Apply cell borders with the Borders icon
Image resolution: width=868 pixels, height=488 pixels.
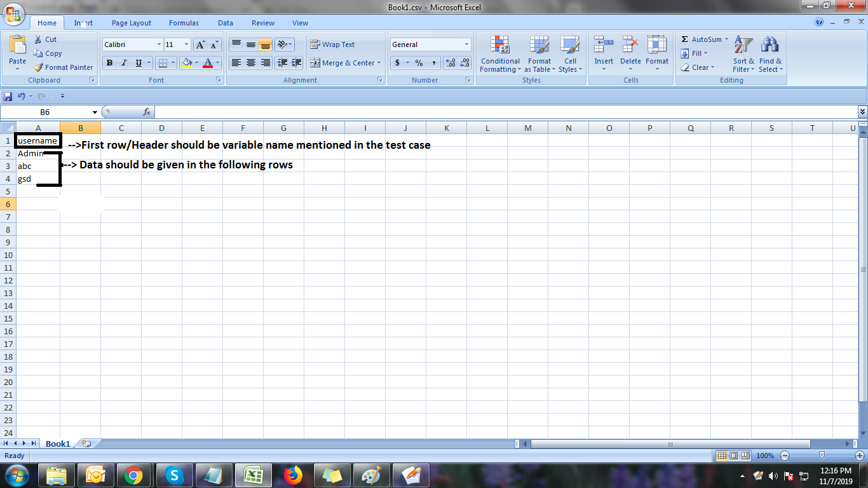163,63
